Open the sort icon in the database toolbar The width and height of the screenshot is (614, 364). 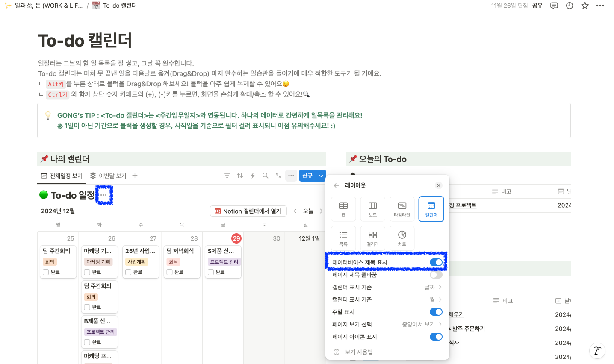pyautogui.click(x=240, y=176)
